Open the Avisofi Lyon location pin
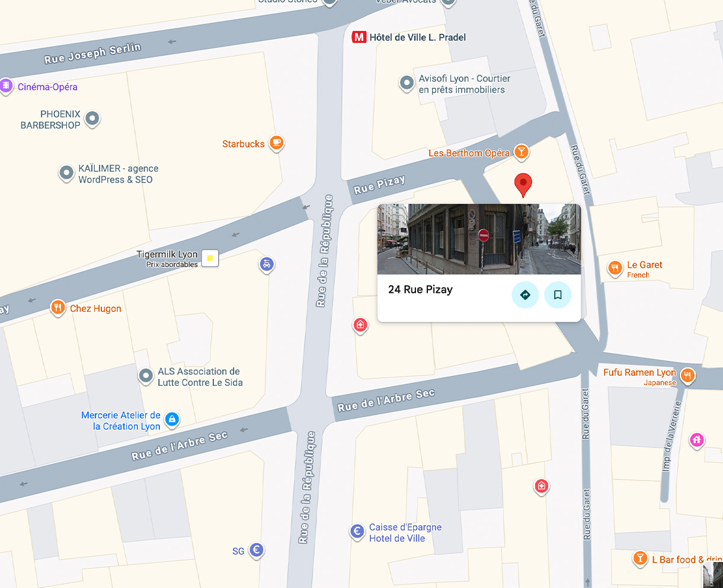Screen dimensions: 723x588 [407, 83]
